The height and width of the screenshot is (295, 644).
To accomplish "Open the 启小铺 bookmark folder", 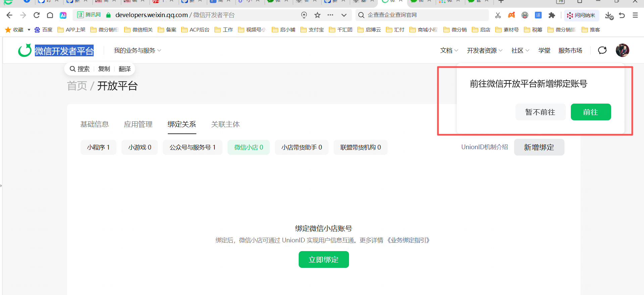I will point(284,30).
